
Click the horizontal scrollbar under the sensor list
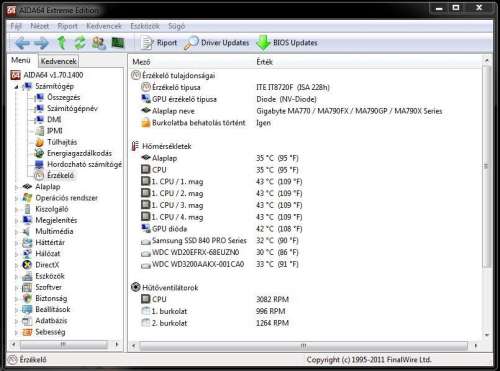click(304, 346)
